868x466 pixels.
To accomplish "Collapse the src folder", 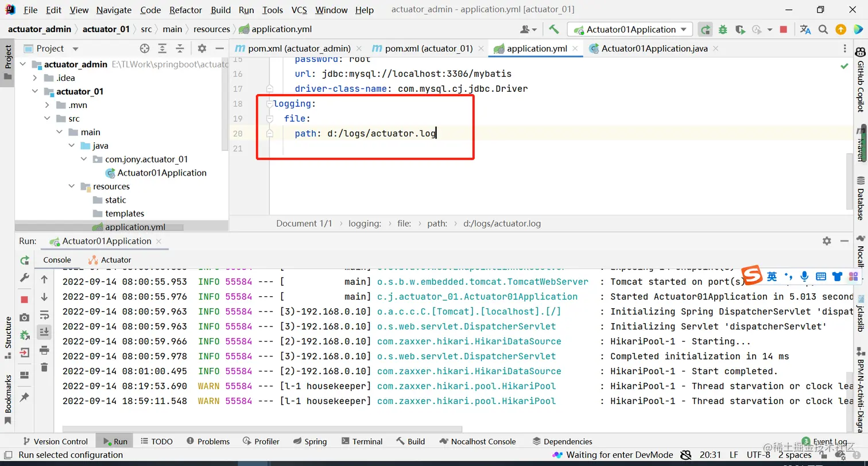I will tap(47, 119).
